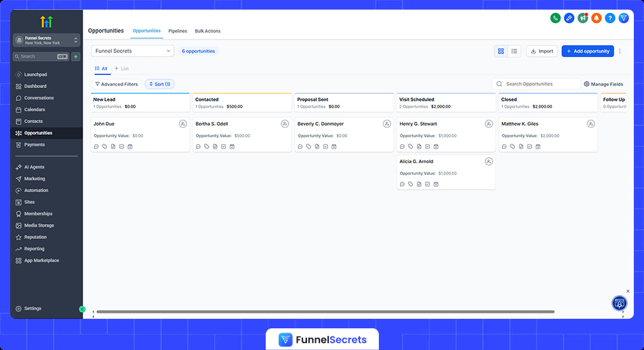This screenshot has width=644, height=350.
Task: Add a new List view tab
Action: (121, 68)
